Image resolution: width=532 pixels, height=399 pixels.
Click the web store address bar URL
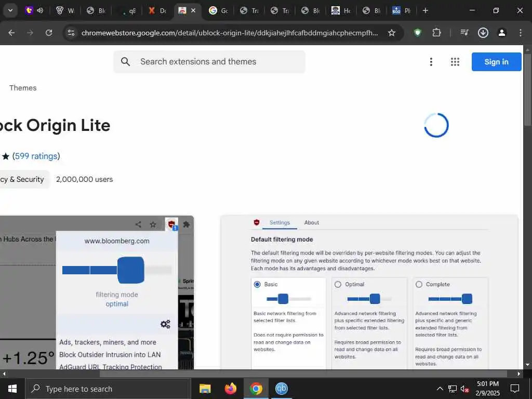tap(229, 33)
